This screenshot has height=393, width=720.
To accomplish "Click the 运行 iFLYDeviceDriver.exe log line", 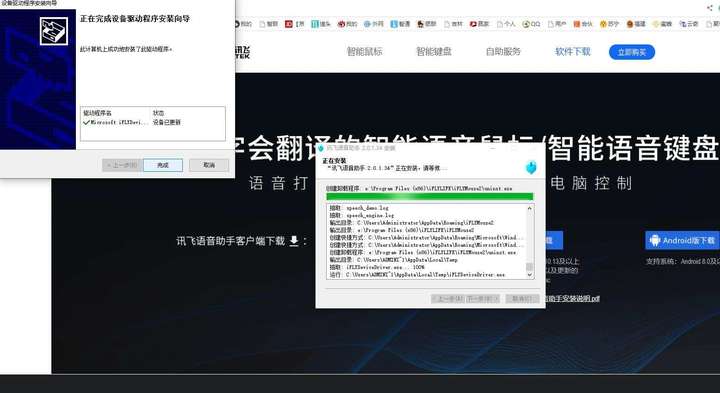I will coord(417,275).
